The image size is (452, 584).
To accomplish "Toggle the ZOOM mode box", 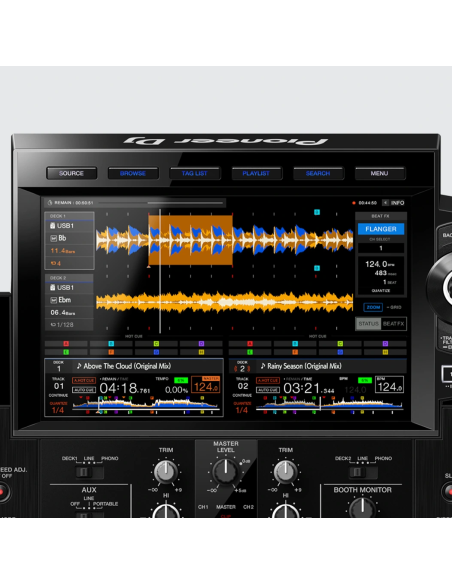I will coord(373,307).
